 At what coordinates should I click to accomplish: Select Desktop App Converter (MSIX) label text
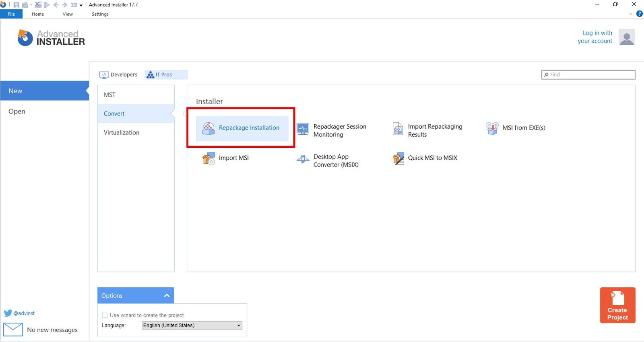tap(336, 161)
